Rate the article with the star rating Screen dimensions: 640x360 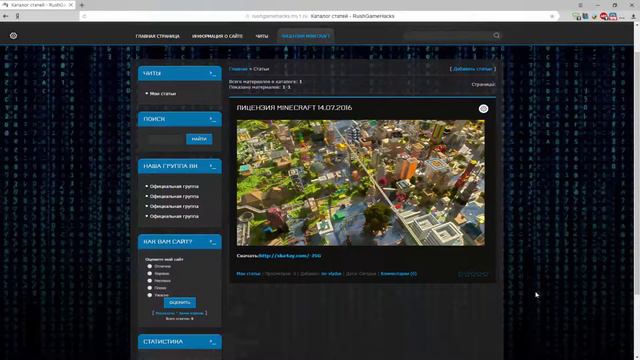coord(473,274)
